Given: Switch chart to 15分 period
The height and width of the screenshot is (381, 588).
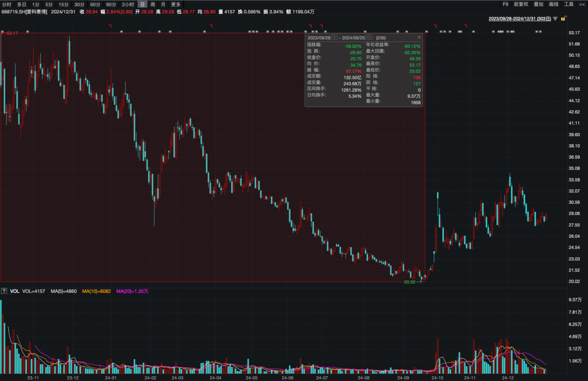Looking at the screenshot, I should (x=64, y=4).
